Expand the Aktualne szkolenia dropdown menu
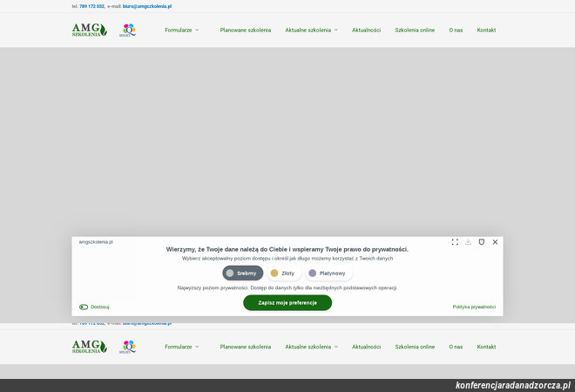 click(x=311, y=30)
